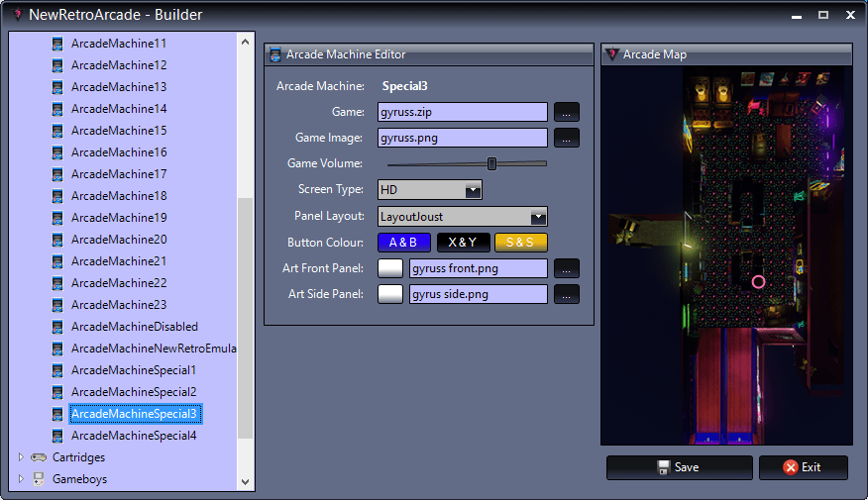The width and height of the screenshot is (868, 500).
Task: Click the arcade icon next to ArcadeMachineDisabled
Action: tap(58, 327)
